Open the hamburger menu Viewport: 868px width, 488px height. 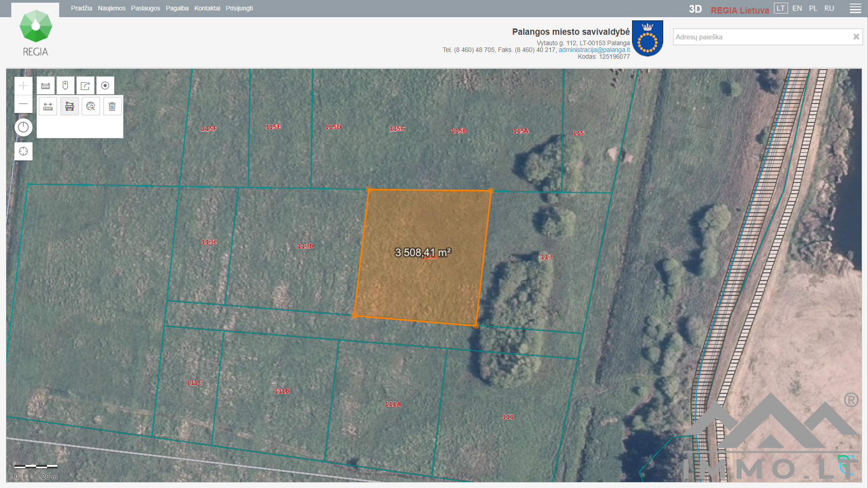[855, 9]
